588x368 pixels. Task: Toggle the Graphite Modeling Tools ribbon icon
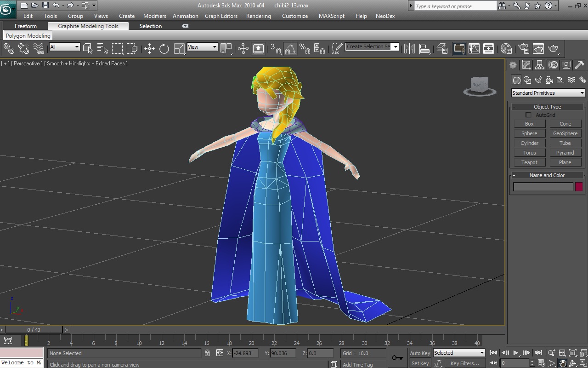coord(458,48)
